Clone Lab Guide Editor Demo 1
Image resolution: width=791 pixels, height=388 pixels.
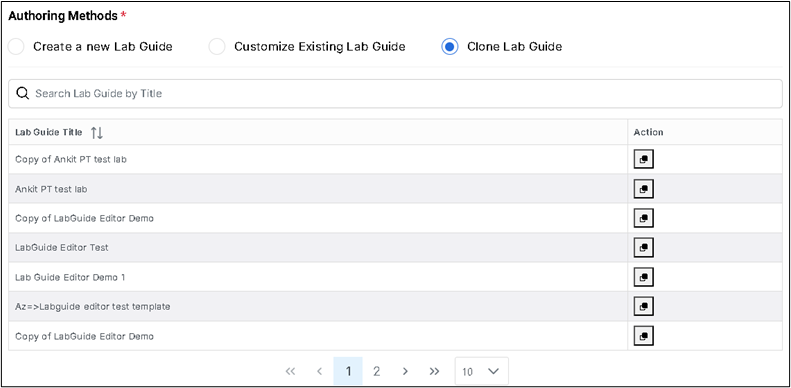pos(643,277)
